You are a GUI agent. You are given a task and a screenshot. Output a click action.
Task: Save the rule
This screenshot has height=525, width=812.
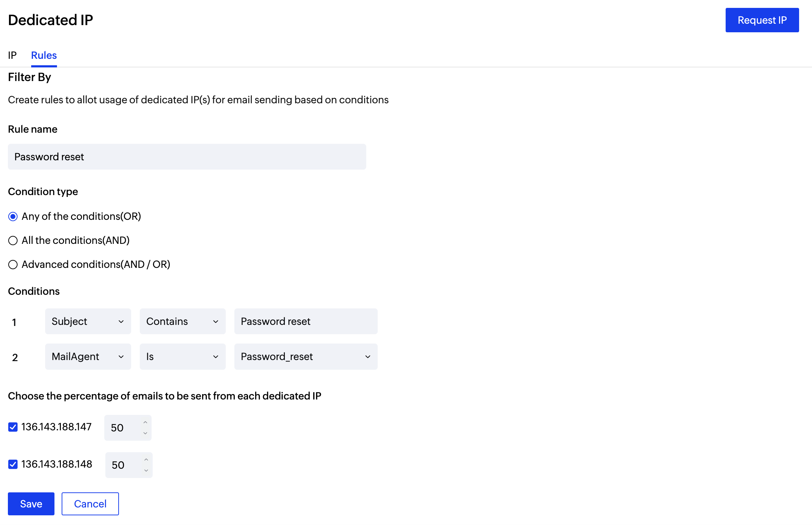pyautogui.click(x=31, y=504)
